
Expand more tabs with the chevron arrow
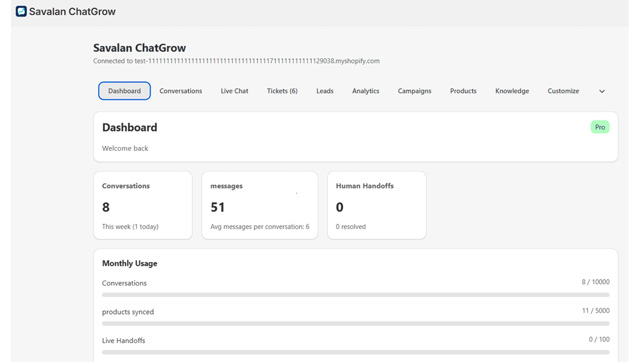click(602, 91)
